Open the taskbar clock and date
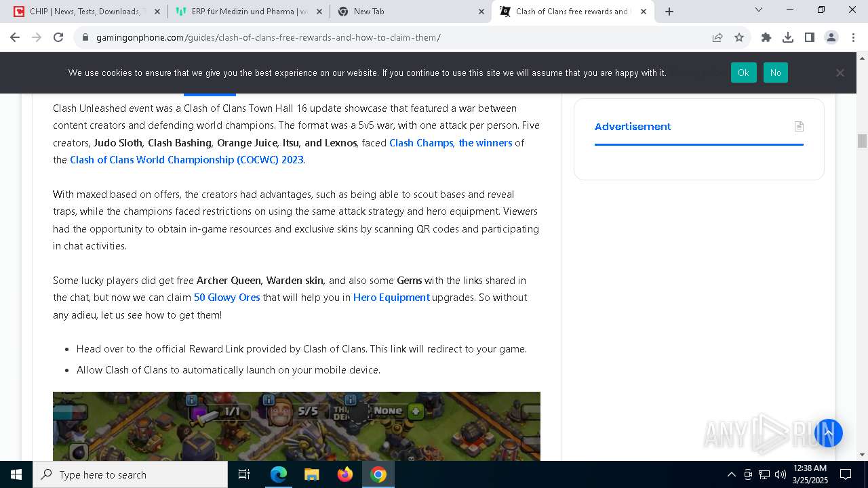The height and width of the screenshot is (488, 868). click(809, 474)
